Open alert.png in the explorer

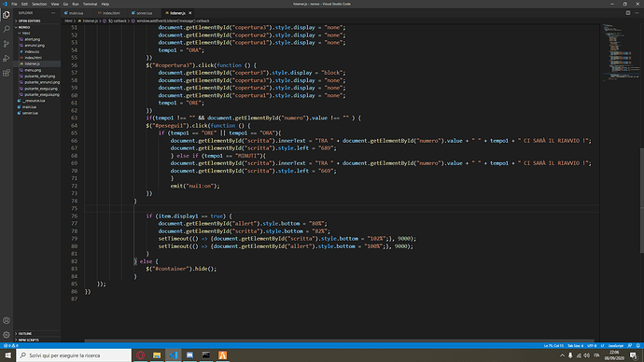[32, 39]
